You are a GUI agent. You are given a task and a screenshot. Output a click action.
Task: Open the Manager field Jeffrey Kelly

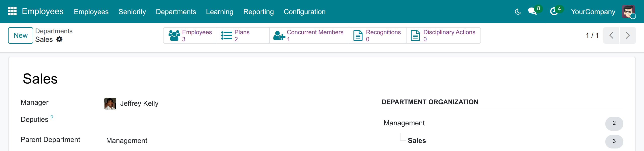(x=139, y=103)
